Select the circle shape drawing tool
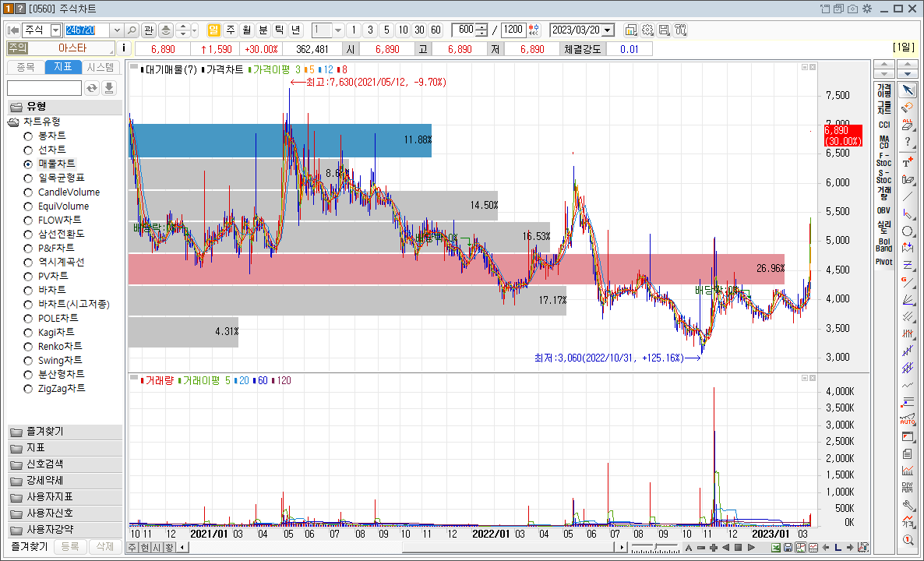The image size is (924, 561). point(908,231)
